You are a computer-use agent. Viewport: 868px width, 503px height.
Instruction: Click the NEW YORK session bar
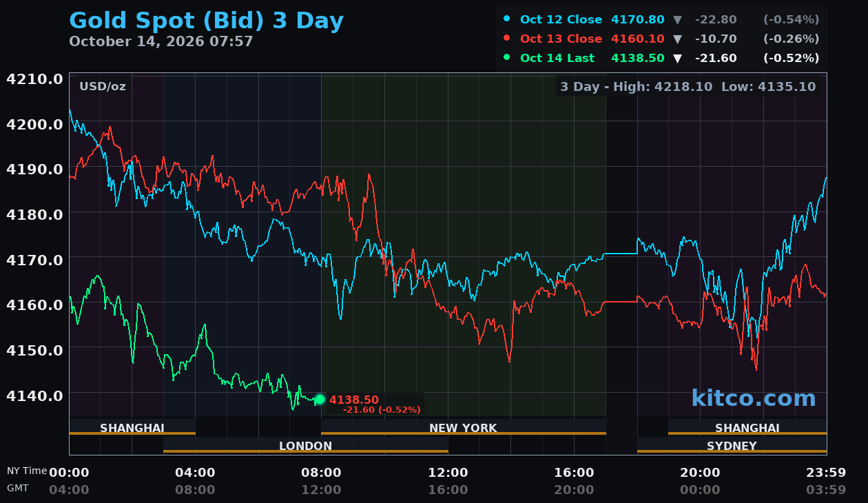[x=463, y=427]
